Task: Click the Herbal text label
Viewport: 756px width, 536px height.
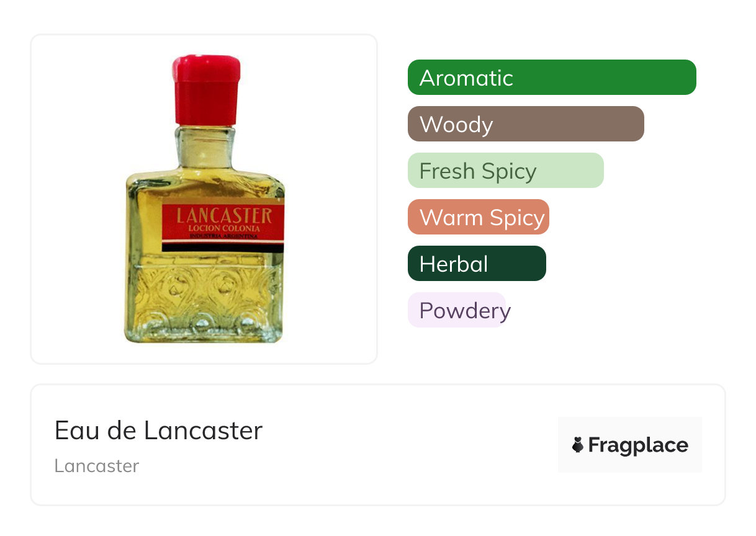Action: pos(454,264)
